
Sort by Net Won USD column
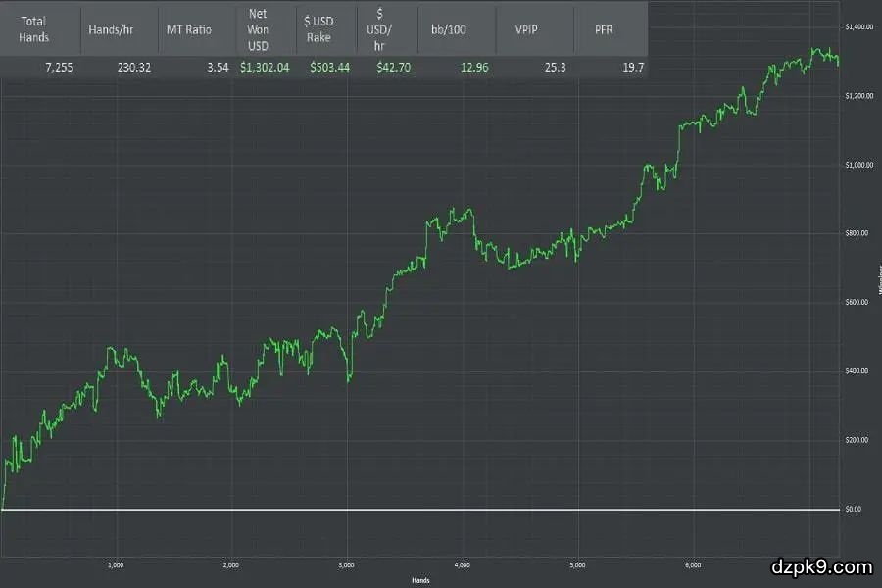(259, 29)
